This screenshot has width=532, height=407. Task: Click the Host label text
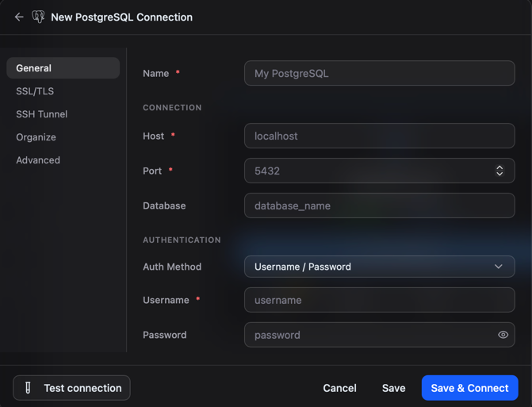[153, 136]
